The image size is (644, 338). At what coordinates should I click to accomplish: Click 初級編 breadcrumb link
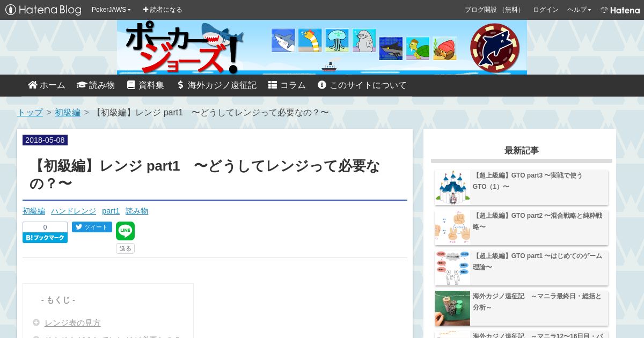click(x=68, y=113)
